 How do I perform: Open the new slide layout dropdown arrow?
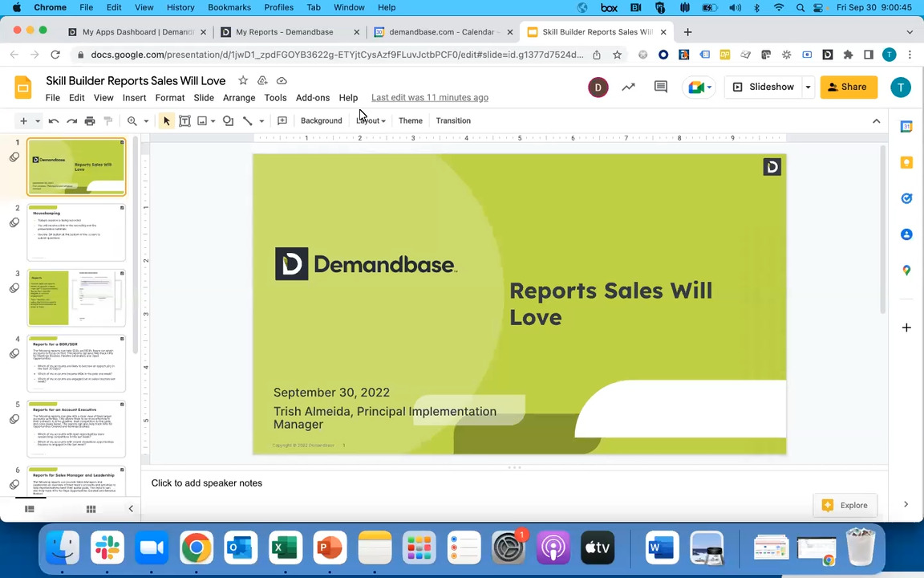click(37, 121)
